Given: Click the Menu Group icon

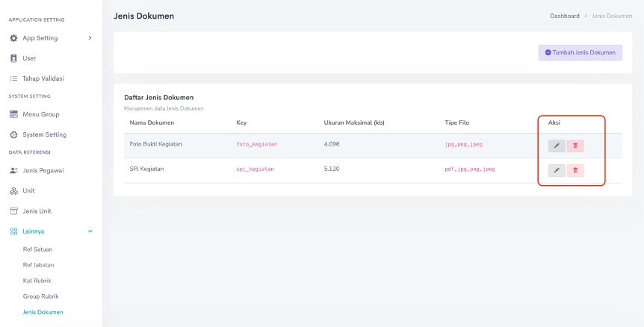Looking at the screenshot, I should [x=13, y=114].
